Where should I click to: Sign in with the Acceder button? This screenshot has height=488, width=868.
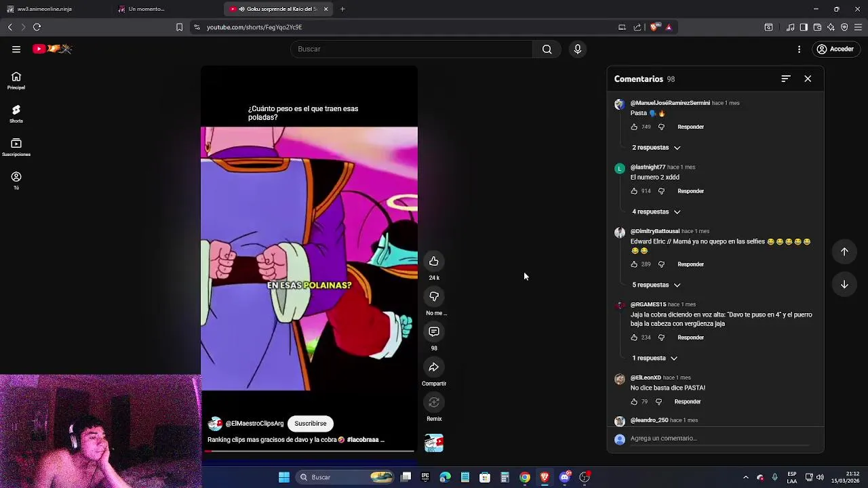click(835, 49)
